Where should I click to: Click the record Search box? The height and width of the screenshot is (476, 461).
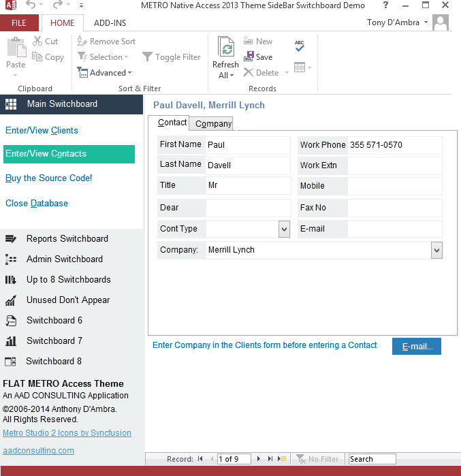click(372, 459)
